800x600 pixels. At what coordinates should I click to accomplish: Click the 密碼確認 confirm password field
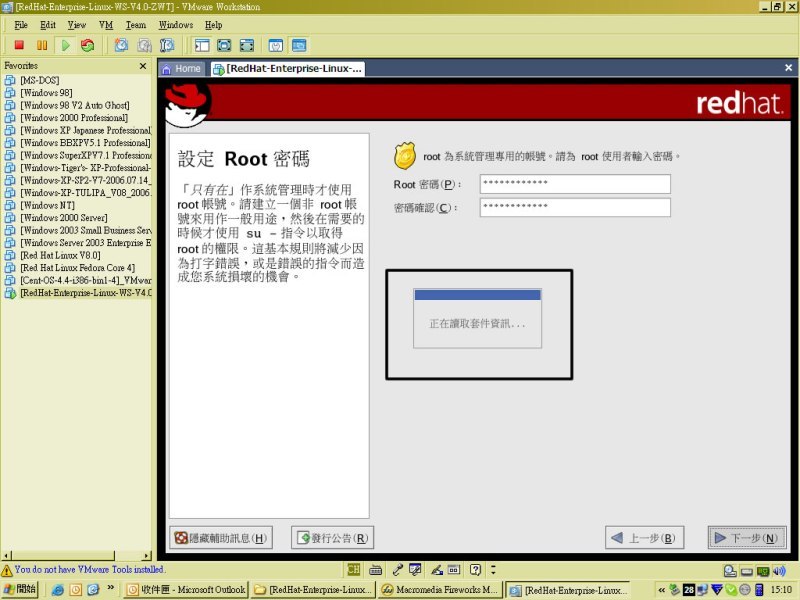[575, 208]
